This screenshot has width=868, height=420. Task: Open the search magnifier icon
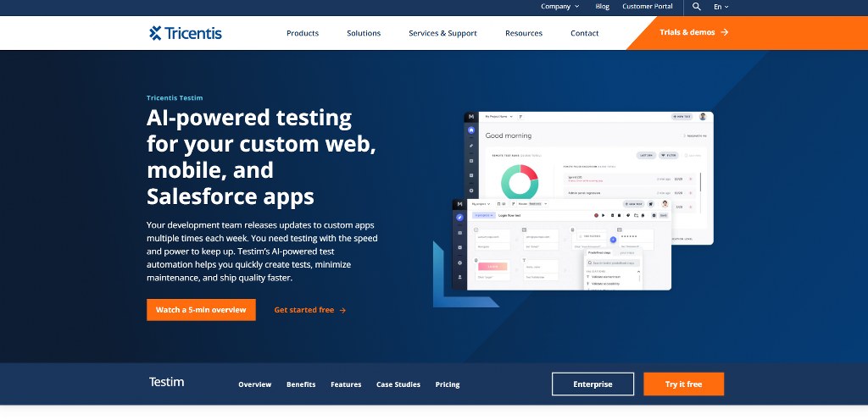coord(697,7)
